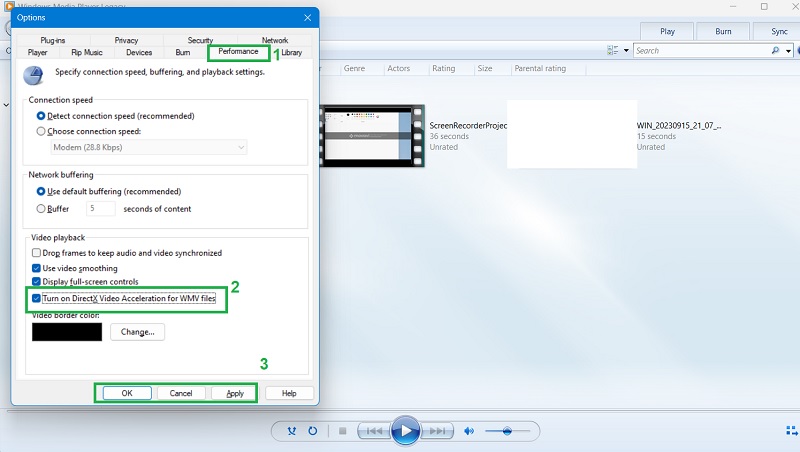Select the Buffer seconds radio button
The width and height of the screenshot is (800, 452).
41,209
